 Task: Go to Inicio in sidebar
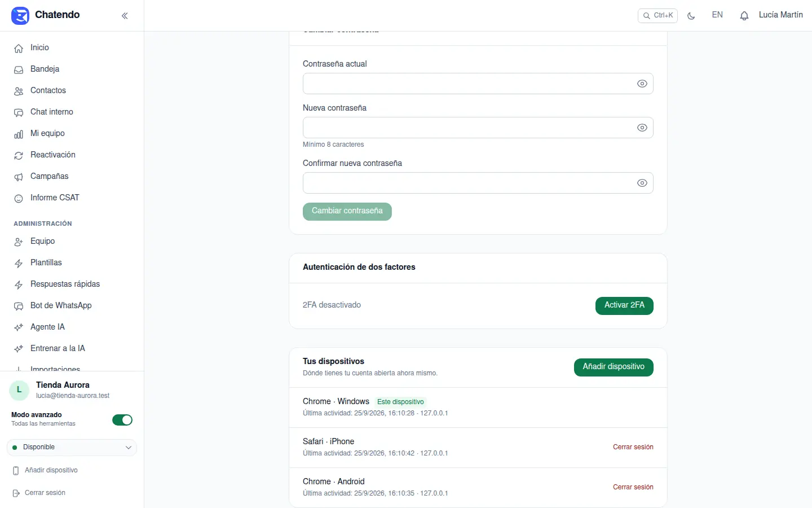coord(72,48)
